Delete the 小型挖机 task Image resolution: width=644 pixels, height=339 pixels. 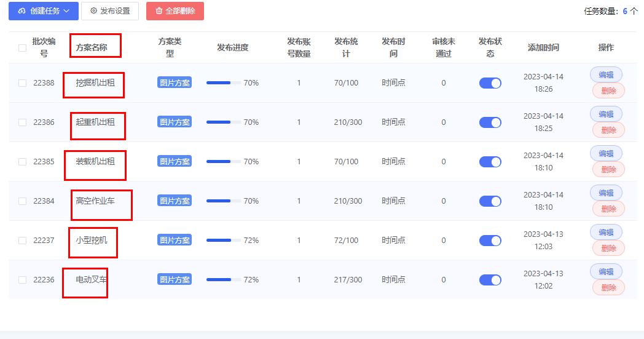click(x=608, y=248)
